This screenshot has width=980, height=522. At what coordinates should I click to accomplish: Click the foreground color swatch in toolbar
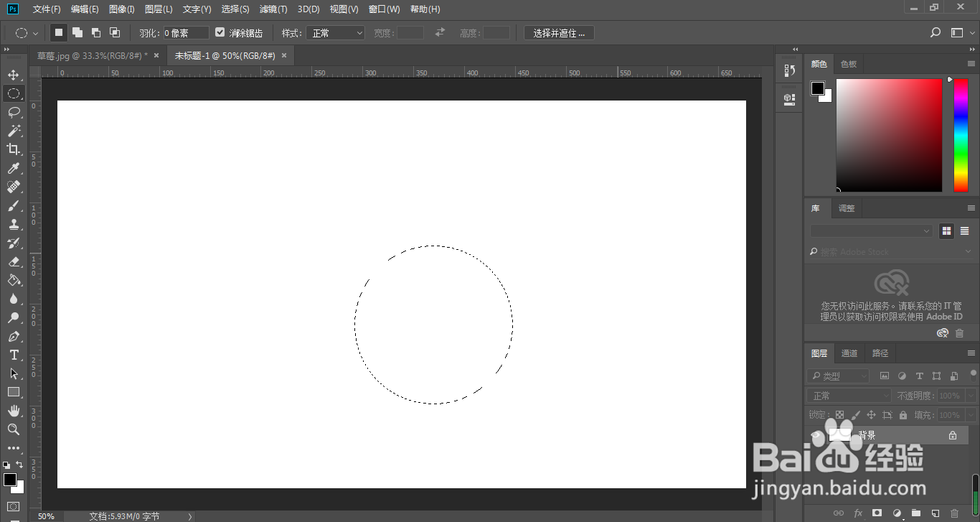10,480
